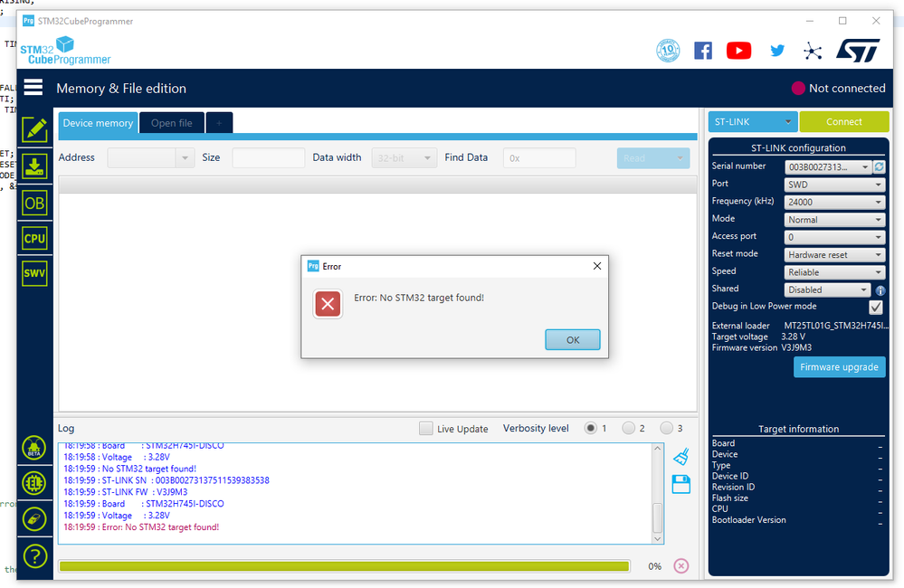Image resolution: width=904 pixels, height=588 pixels.
Task: Open the CPU panel icon
Action: click(34, 238)
